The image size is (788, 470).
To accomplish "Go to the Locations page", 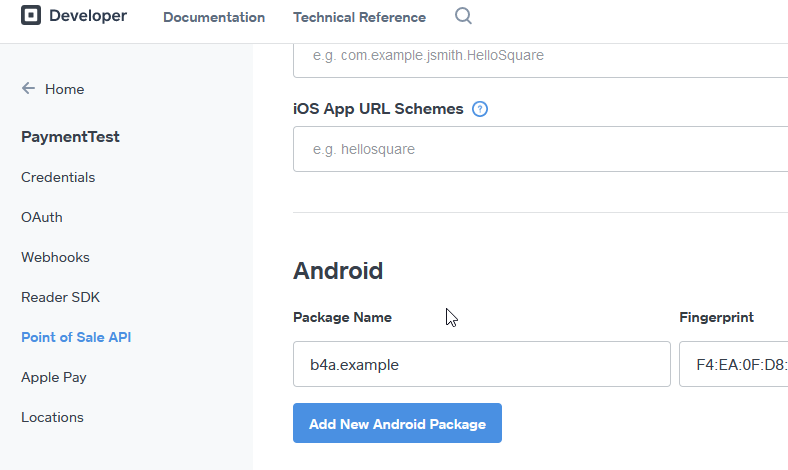I will [x=52, y=417].
